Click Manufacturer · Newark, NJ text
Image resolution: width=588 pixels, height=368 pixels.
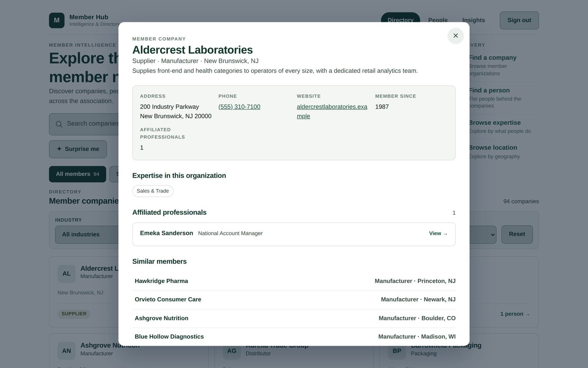coord(418,300)
